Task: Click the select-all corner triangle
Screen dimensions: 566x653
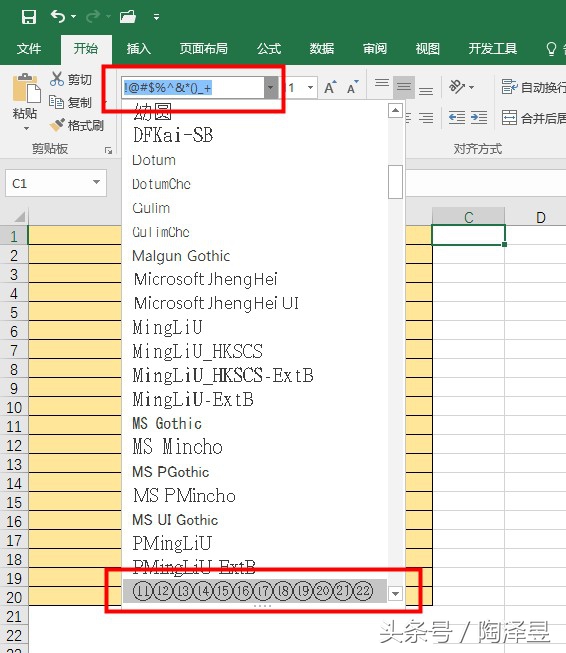Action: tap(19, 217)
